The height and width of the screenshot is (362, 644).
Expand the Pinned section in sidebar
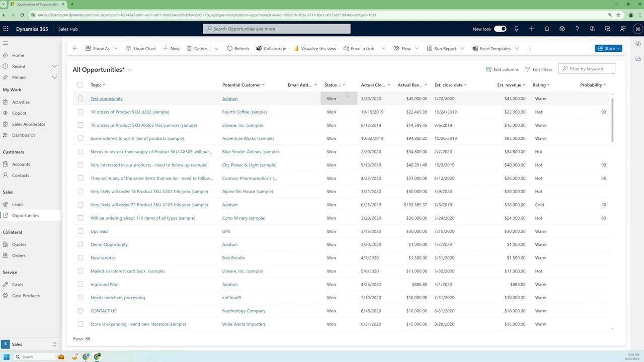tap(54, 77)
